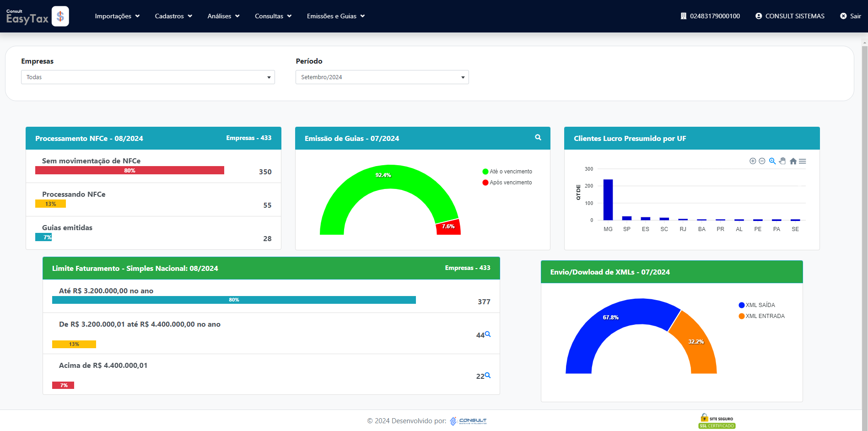The height and width of the screenshot is (431, 868).
Task: Zoom in on the UF bar chart
Action: coord(753,161)
